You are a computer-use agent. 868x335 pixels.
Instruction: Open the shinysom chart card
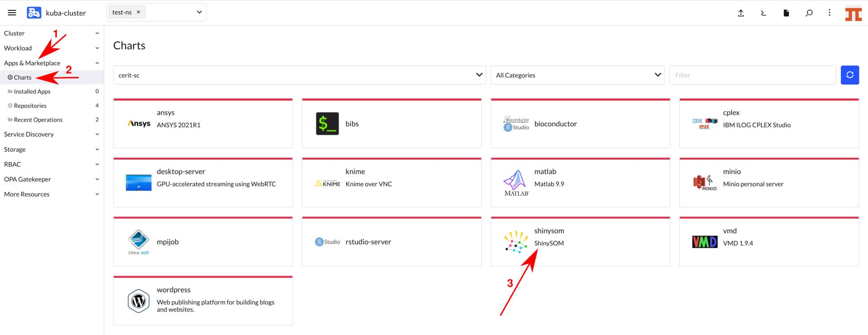(x=580, y=242)
